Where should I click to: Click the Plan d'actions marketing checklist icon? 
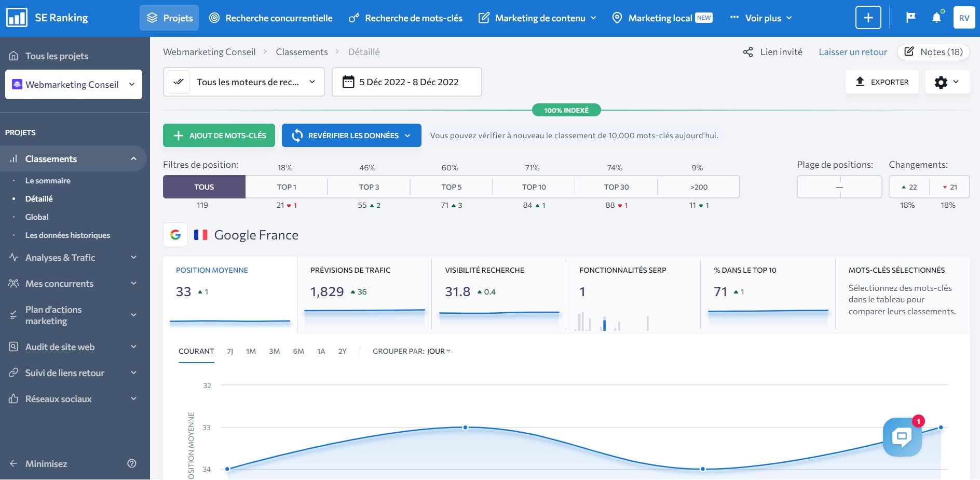click(x=13, y=315)
